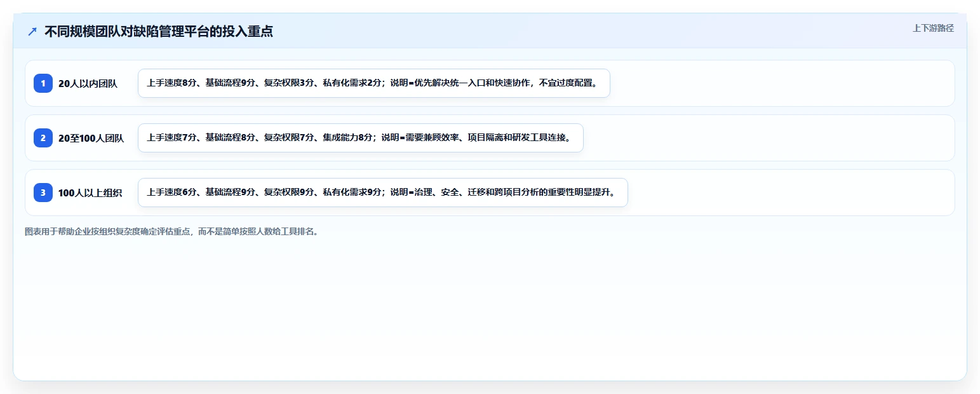Select the 100人以上组织 label

click(x=90, y=193)
